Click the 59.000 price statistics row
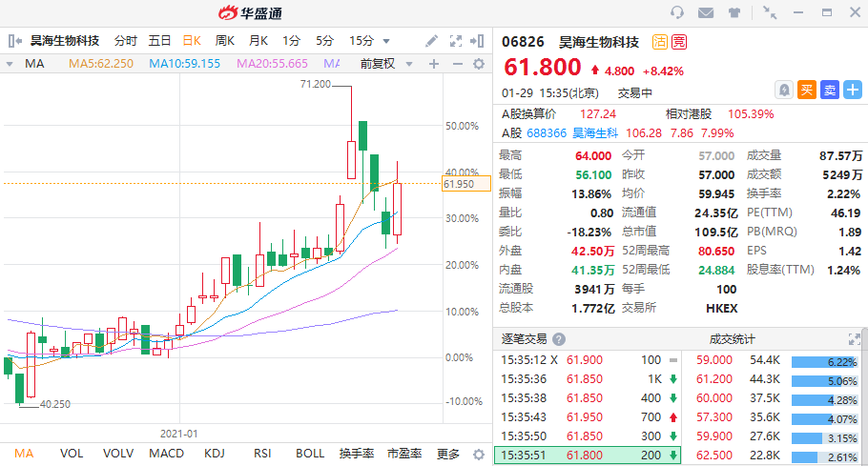The image size is (868, 466). tap(772, 360)
